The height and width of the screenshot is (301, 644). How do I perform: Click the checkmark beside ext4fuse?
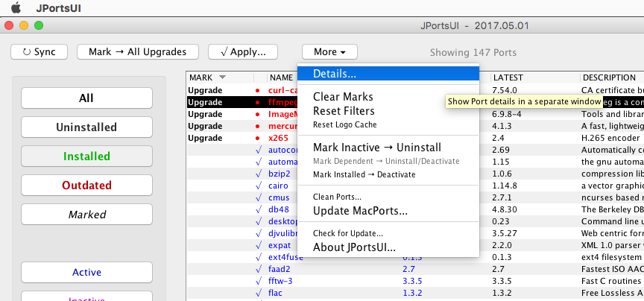[x=259, y=258]
